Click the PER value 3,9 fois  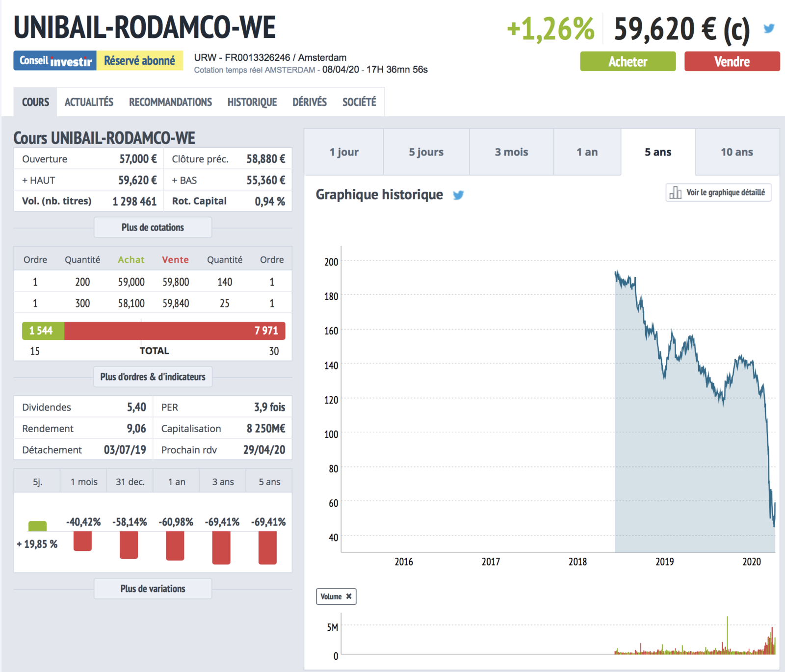tap(269, 407)
